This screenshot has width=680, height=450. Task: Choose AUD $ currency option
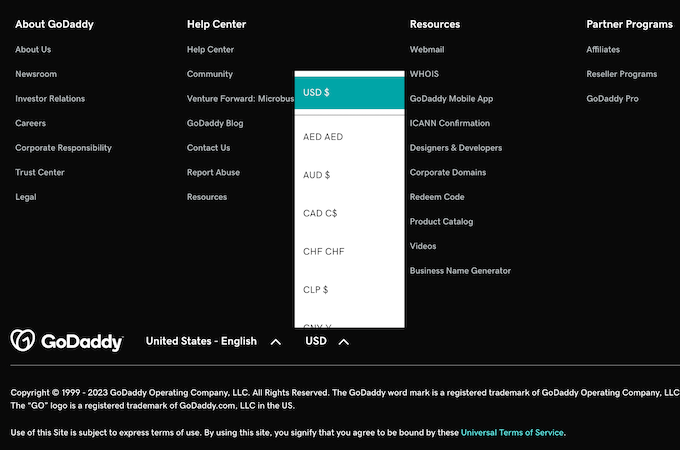click(x=349, y=175)
